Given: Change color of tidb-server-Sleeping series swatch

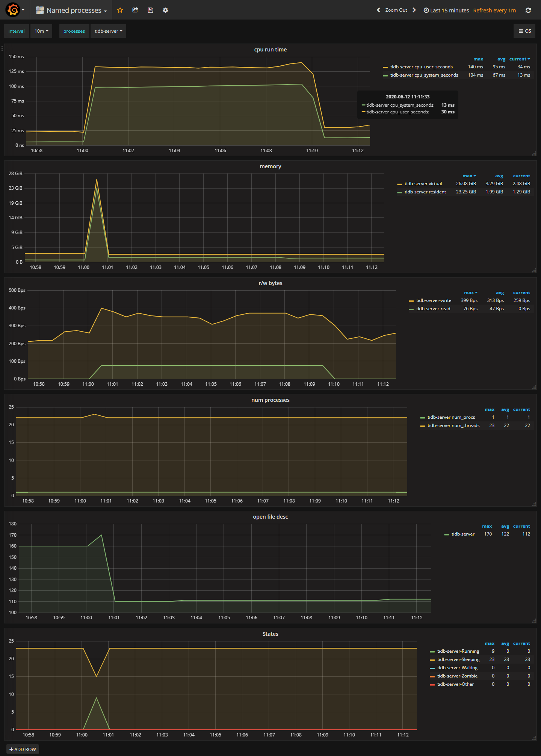Looking at the screenshot, I should click(432, 660).
